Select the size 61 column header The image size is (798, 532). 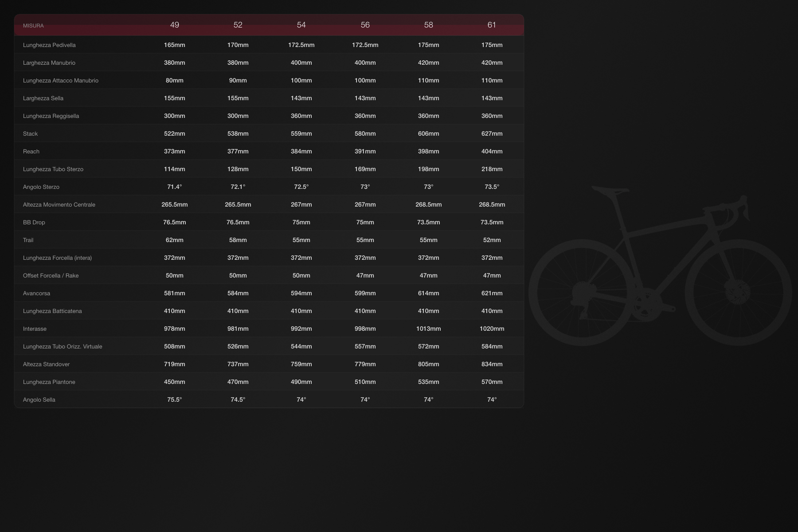(493, 25)
